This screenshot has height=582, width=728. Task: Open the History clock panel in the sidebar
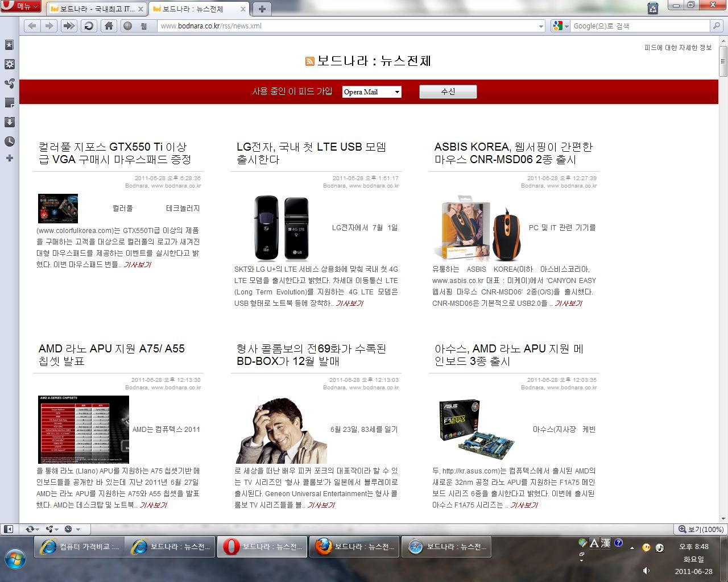coord(10,142)
